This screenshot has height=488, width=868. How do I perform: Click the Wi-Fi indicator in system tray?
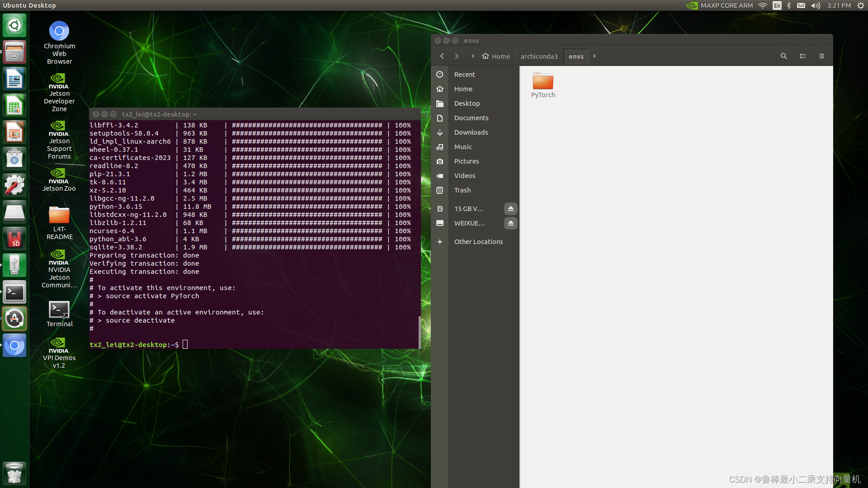click(763, 5)
